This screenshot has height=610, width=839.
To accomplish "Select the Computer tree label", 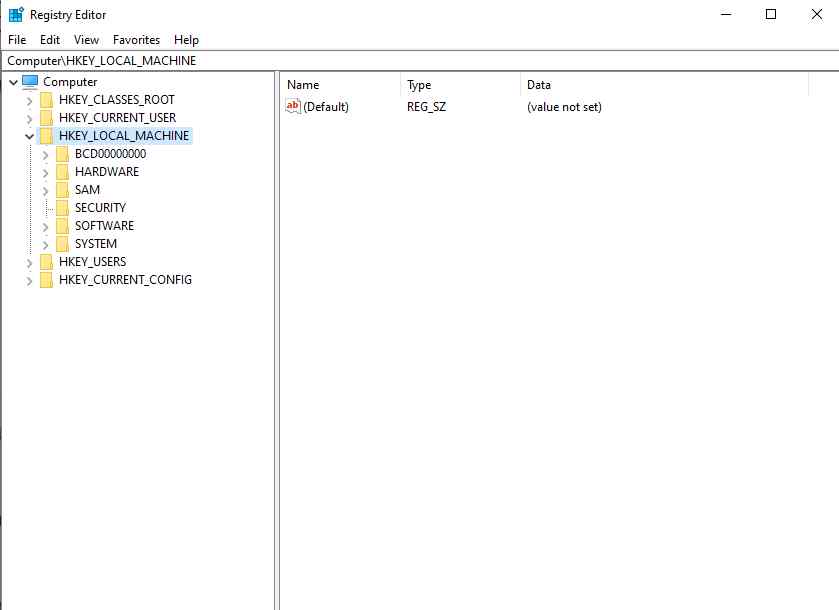I will [70, 82].
